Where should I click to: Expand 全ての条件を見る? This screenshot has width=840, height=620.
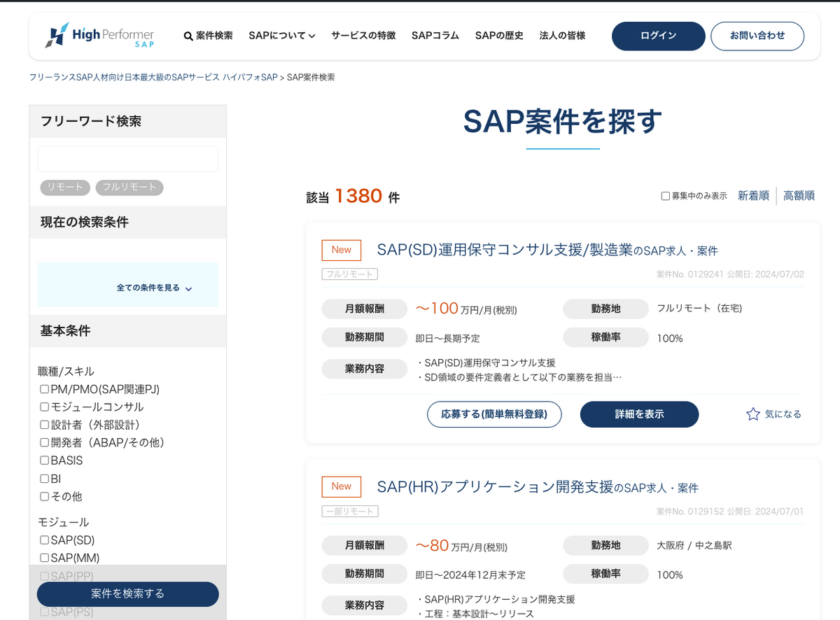[154, 288]
